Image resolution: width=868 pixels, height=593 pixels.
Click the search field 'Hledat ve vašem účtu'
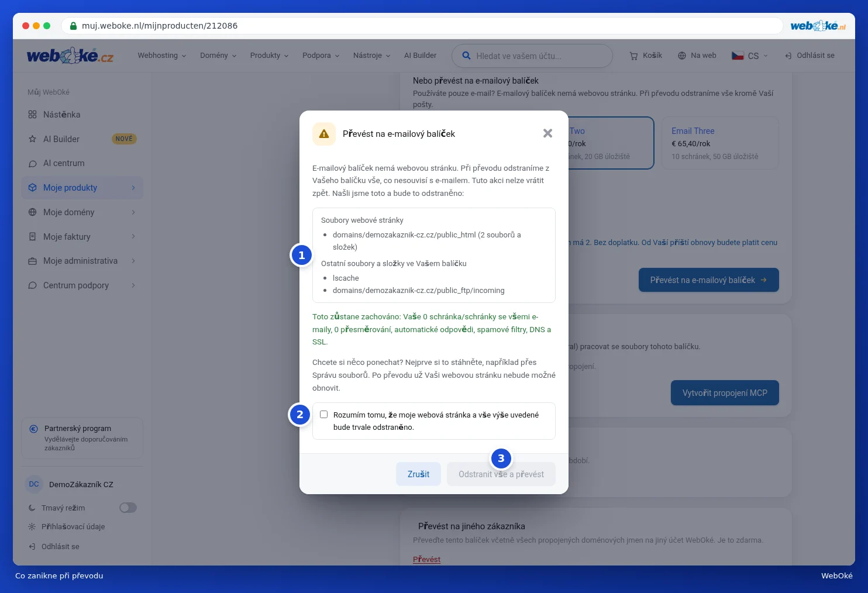coord(532,56)
